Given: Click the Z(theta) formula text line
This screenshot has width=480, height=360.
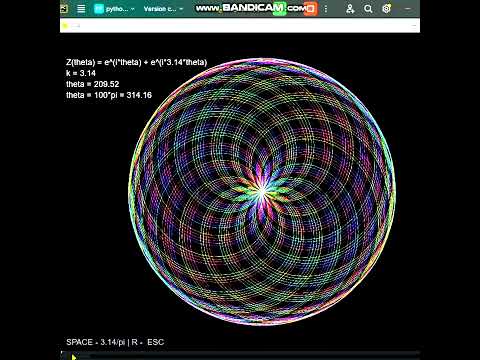Looking at the screenshot, I should point(137,62).
